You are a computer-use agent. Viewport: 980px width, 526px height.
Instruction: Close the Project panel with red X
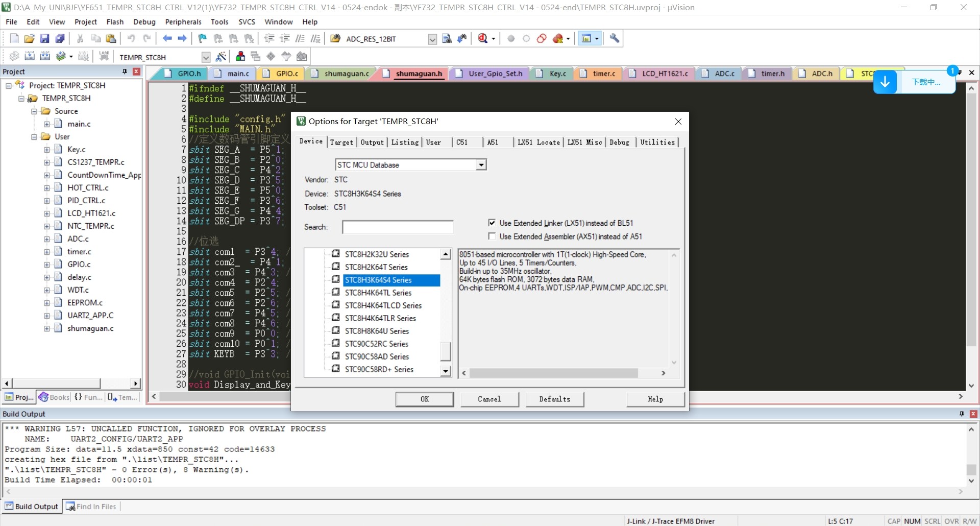pos(136,71)
